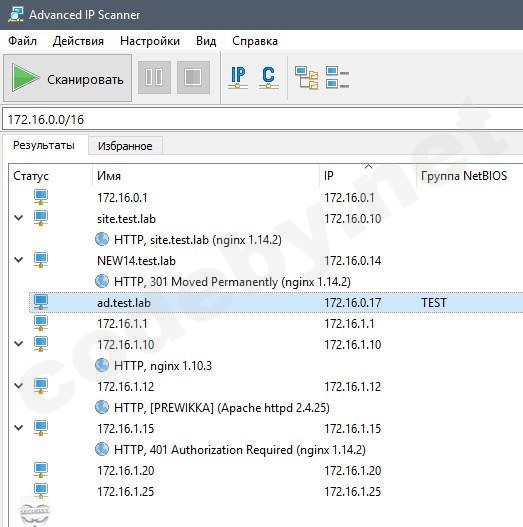Select the name ad.test.lab
This screenshot has width=523, height=527.
click(x=124, y=303)
